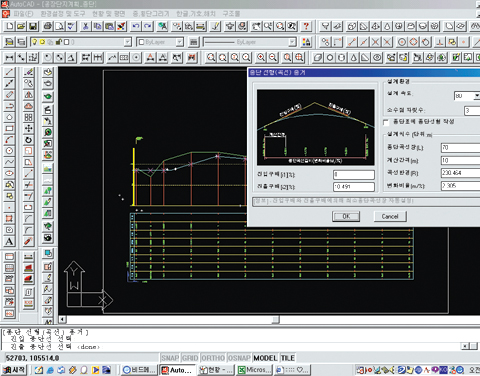Click the decimal places field showing 3
The height and width of the screenshot is (376, 480).
(x=472, y=110)
